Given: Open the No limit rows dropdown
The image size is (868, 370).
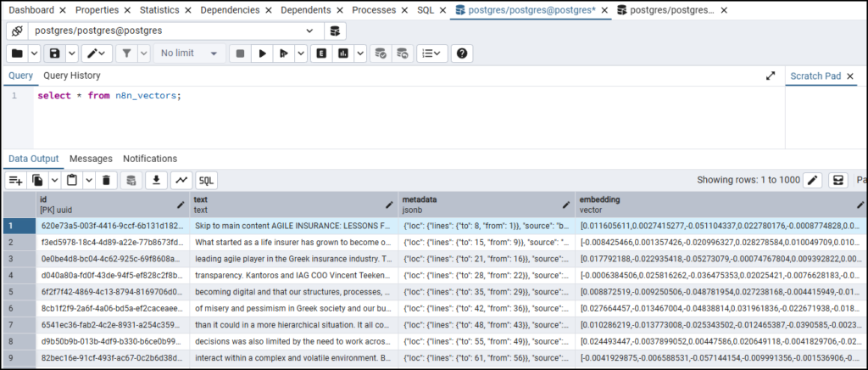Looking at the screenshot, I should tap(189, 53).
